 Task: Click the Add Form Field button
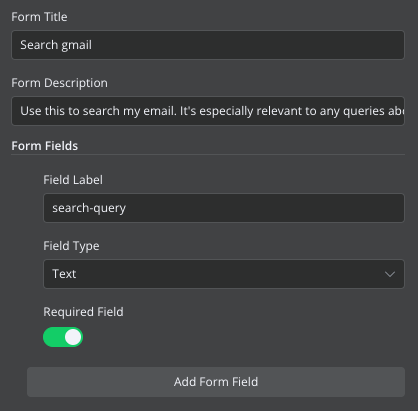[216, 382]
